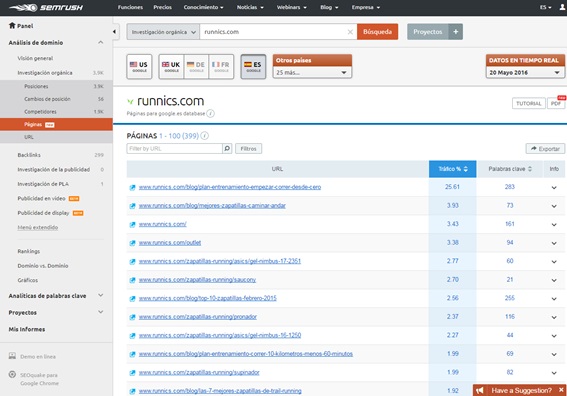567x396 pixels.
Task: Collapse the sidebar with the arrow handle
Action: 114,31
